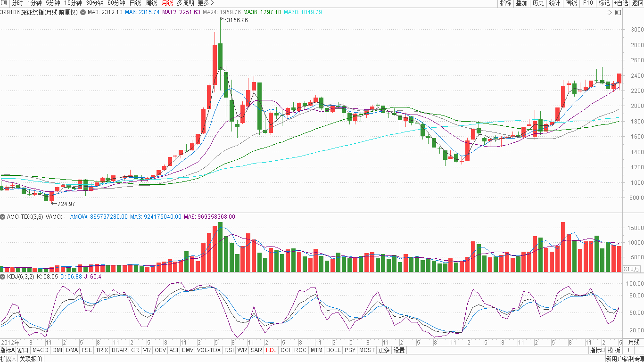Click 窗口 in the indicator bar
This screenshot has height=362, width=644.
23,350
